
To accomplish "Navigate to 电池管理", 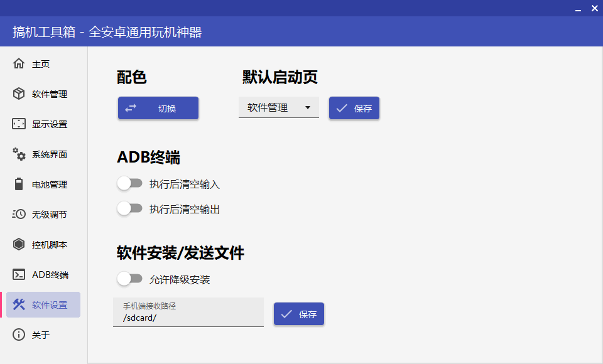I will [x=50, y=185].
